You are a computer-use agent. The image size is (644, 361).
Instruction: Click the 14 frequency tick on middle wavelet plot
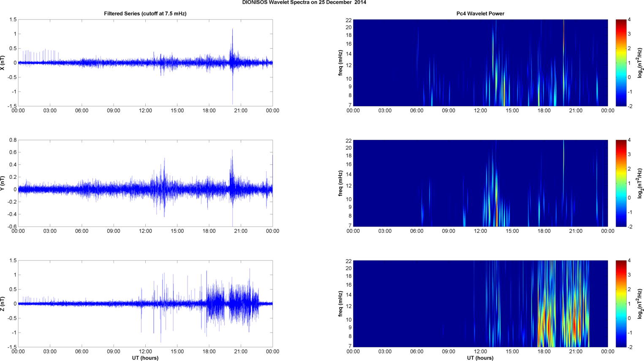click(x=349, y=175)
